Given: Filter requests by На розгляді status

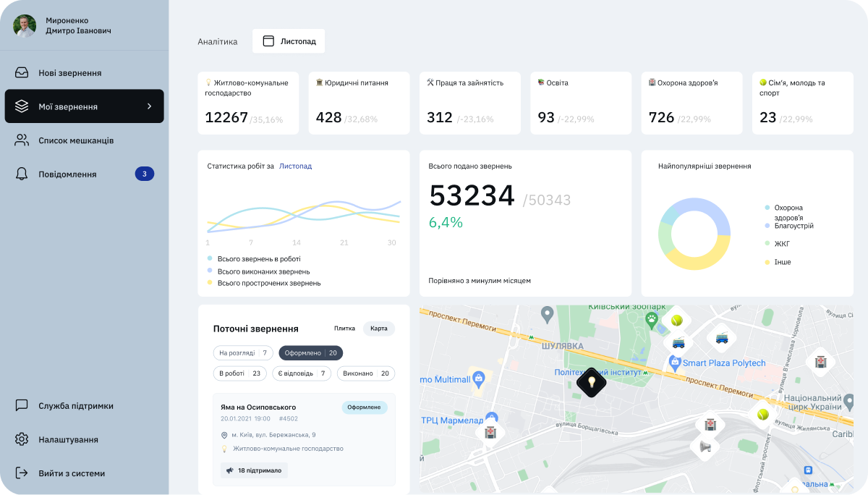Looking at the screenshot, I should 243,353.
